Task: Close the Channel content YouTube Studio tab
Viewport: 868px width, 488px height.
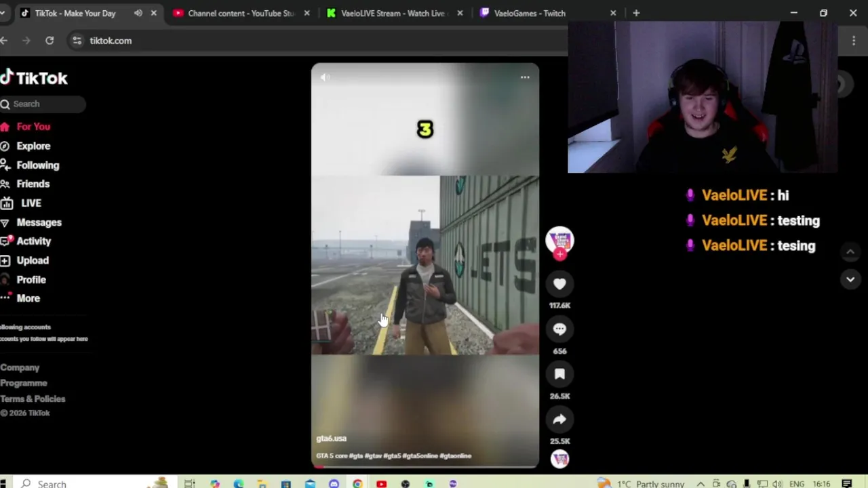Action: pos(307,13)
